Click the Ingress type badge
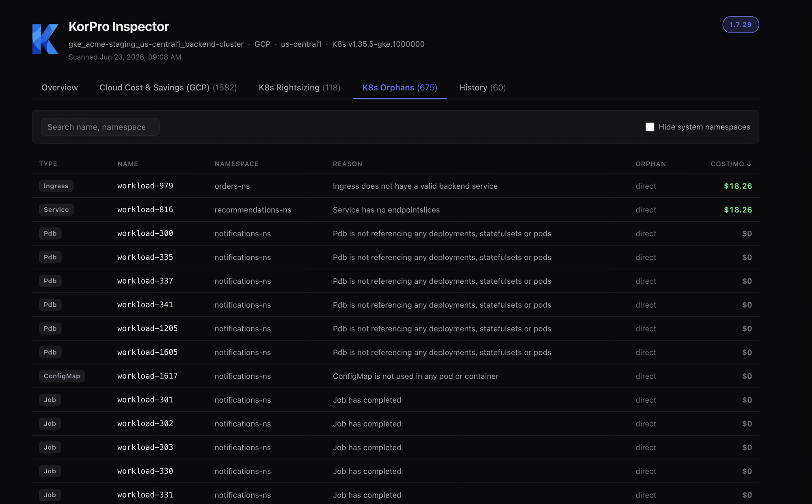This screenshot has height=504, width=812. [x=56, y=186]
